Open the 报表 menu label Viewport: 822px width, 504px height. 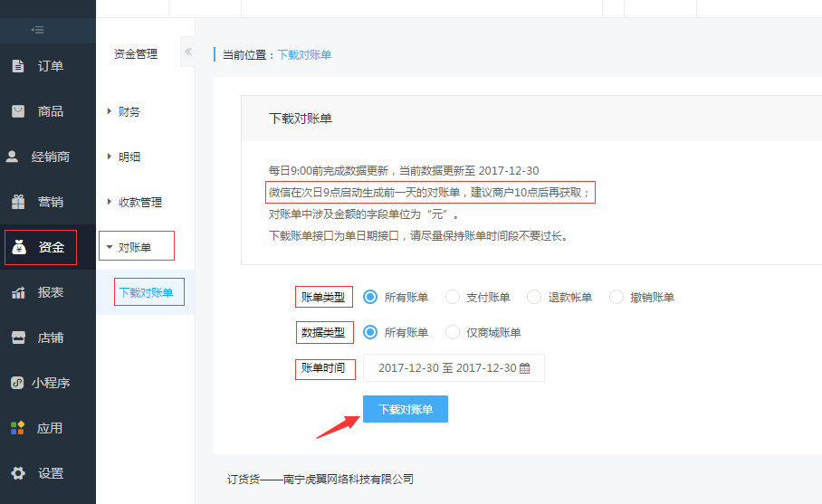click(x=51, y=292)
